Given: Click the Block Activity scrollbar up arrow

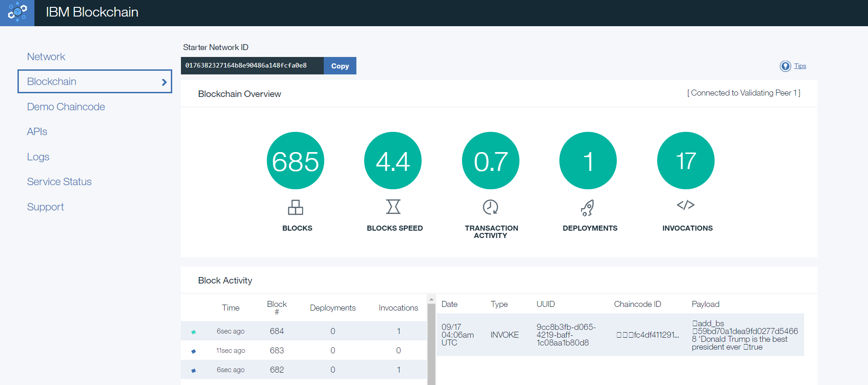Looking at the screenshot, I should [431, 300].
